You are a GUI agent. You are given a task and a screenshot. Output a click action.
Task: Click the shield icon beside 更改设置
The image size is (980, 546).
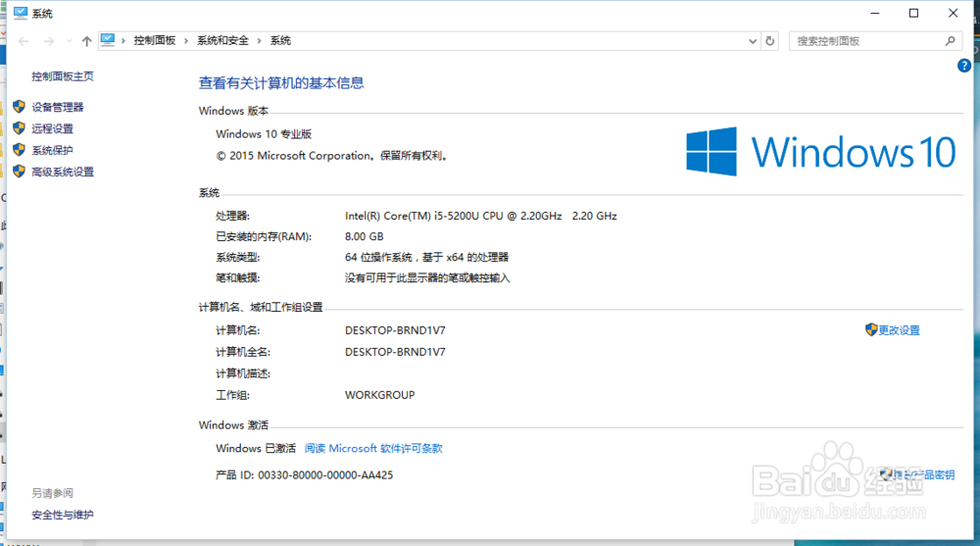click(871, 329)
